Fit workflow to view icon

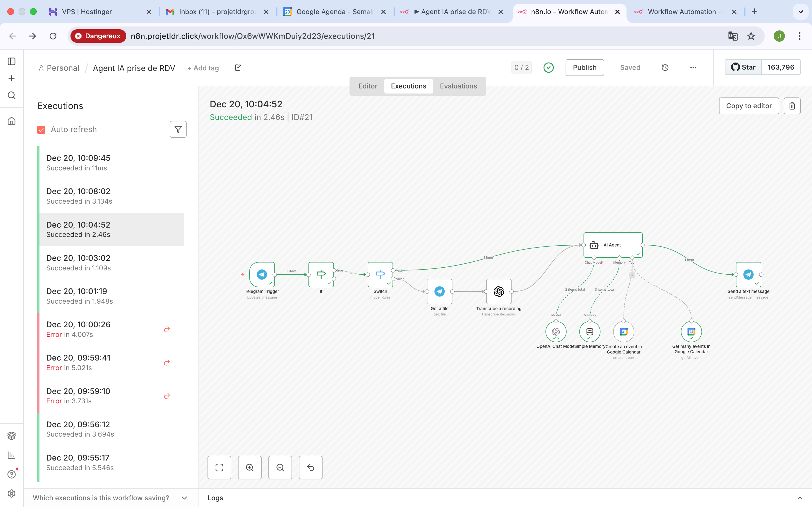click(219, 468)
